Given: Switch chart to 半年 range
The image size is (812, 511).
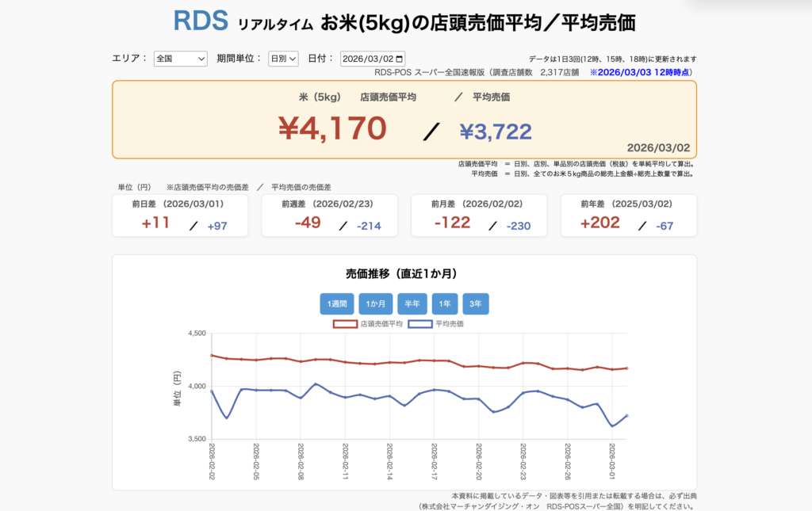Looking at the screenshot, I should pos(412,303).
